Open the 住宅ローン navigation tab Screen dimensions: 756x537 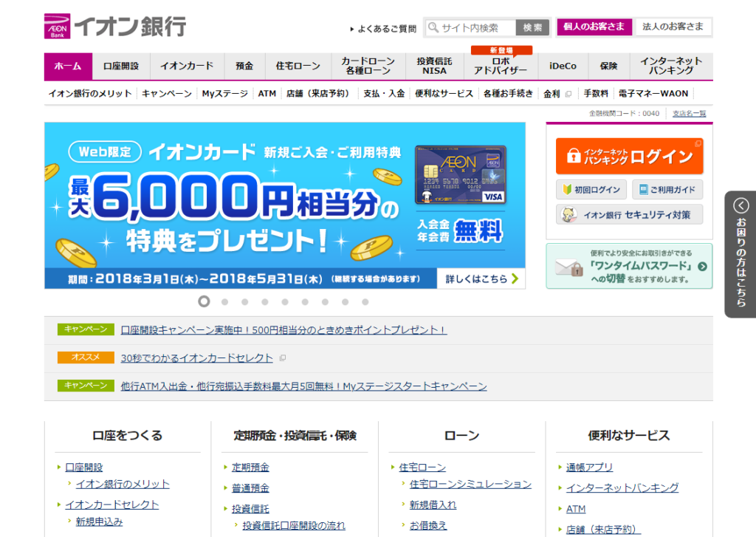pyautogui.click(x=298, y=66)
